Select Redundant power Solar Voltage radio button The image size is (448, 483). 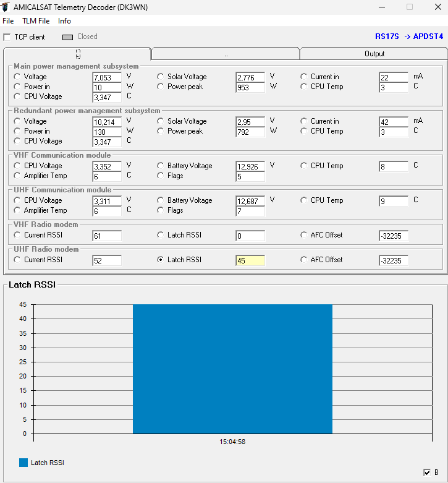(x=160, y=121)
